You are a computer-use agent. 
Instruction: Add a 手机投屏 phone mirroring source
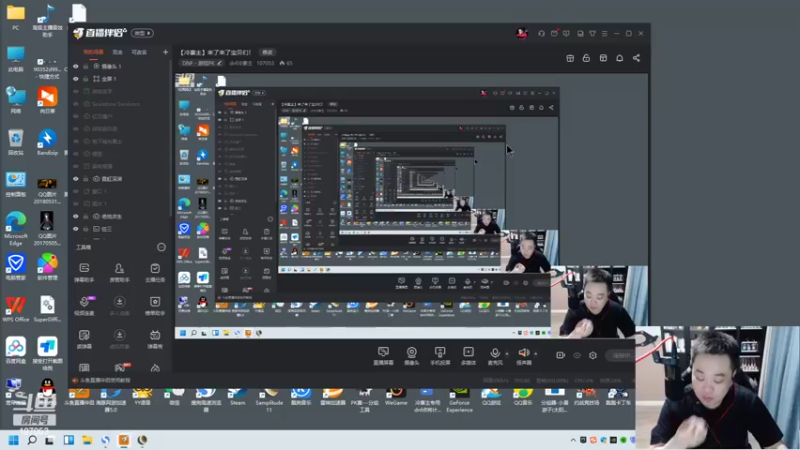(440, 356)
